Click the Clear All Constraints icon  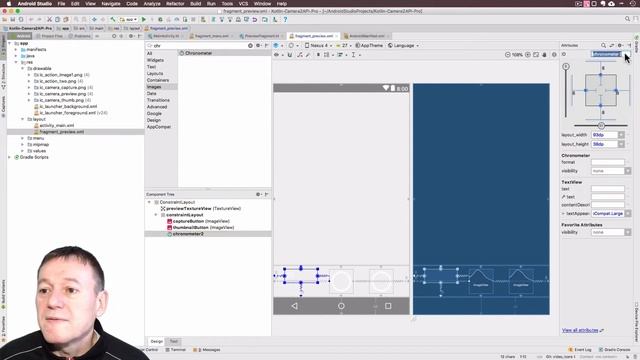pos(300,55)
